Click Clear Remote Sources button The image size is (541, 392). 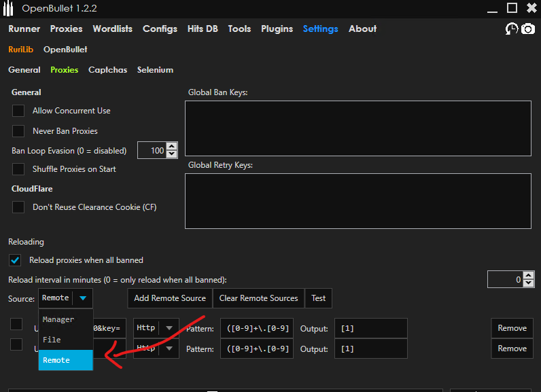pos(258,298)
